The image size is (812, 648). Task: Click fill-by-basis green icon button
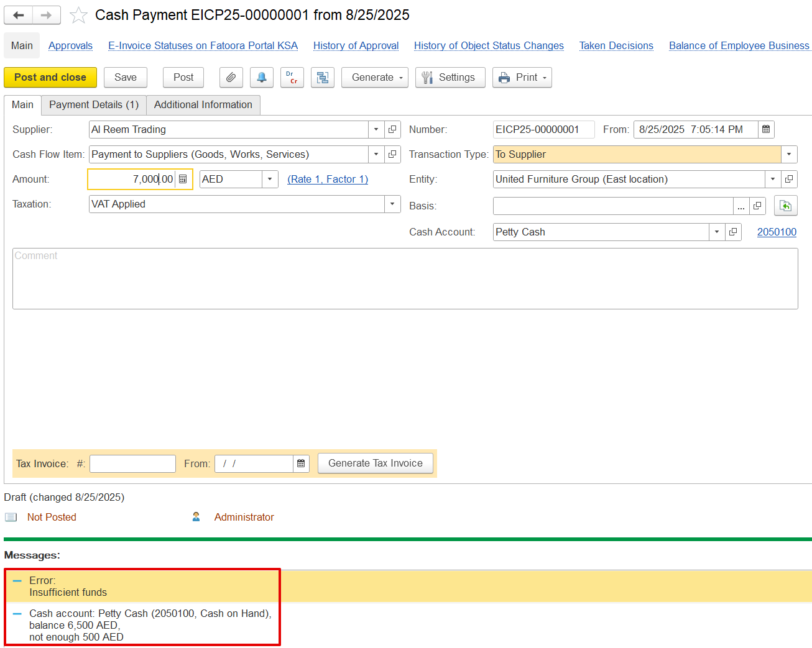(785, 206)
